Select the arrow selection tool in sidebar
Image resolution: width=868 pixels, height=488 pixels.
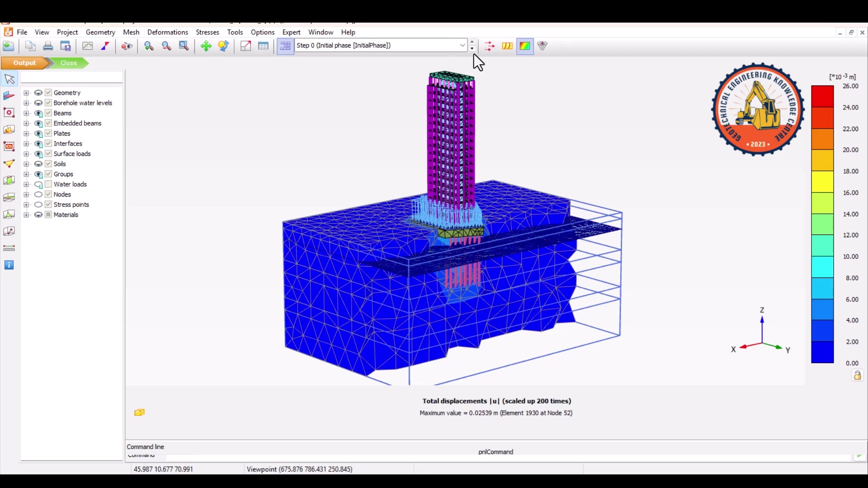9,80
